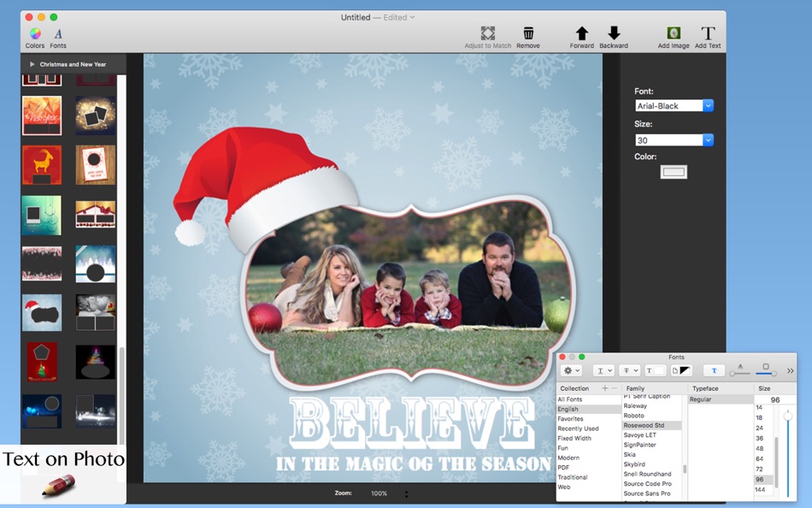Open the strikethrough style dropdown in Fonts window
Screen dimensions: 812x508
click(630, 370)
